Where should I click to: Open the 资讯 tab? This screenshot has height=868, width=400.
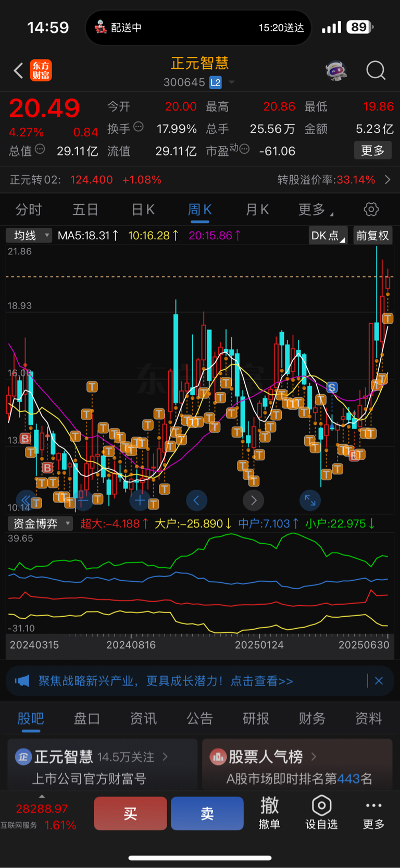[x=143, y=718]
